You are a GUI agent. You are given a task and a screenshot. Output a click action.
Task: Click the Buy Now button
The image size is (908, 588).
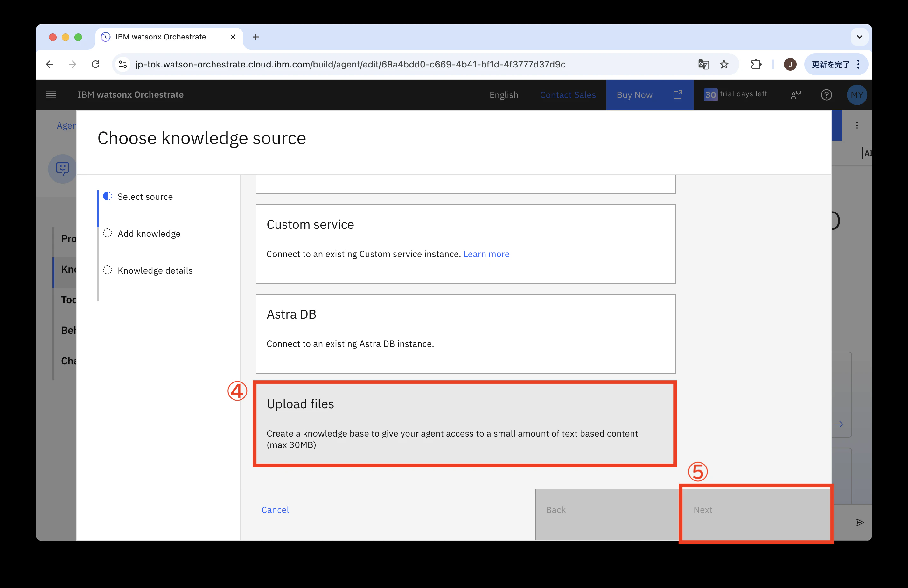[649, 94]
